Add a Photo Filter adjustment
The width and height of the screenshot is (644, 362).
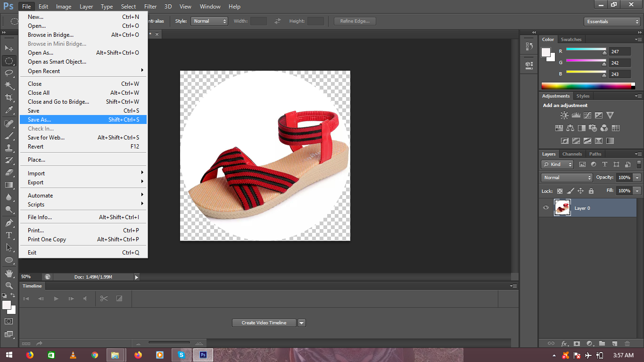[x=593, y=128]
